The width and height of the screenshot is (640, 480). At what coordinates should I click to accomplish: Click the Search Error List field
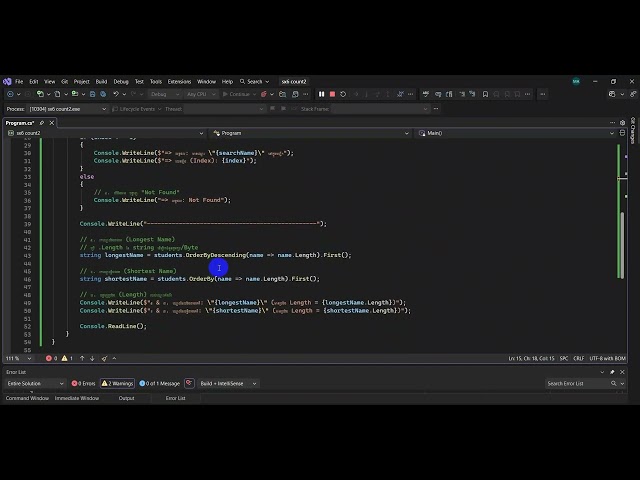[x=578, y=384]
